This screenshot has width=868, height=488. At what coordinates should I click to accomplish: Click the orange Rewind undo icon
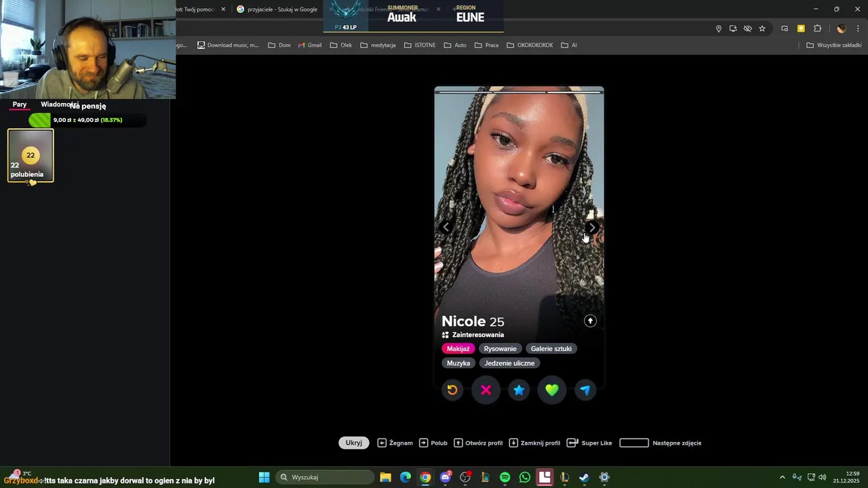pos(452,390)
